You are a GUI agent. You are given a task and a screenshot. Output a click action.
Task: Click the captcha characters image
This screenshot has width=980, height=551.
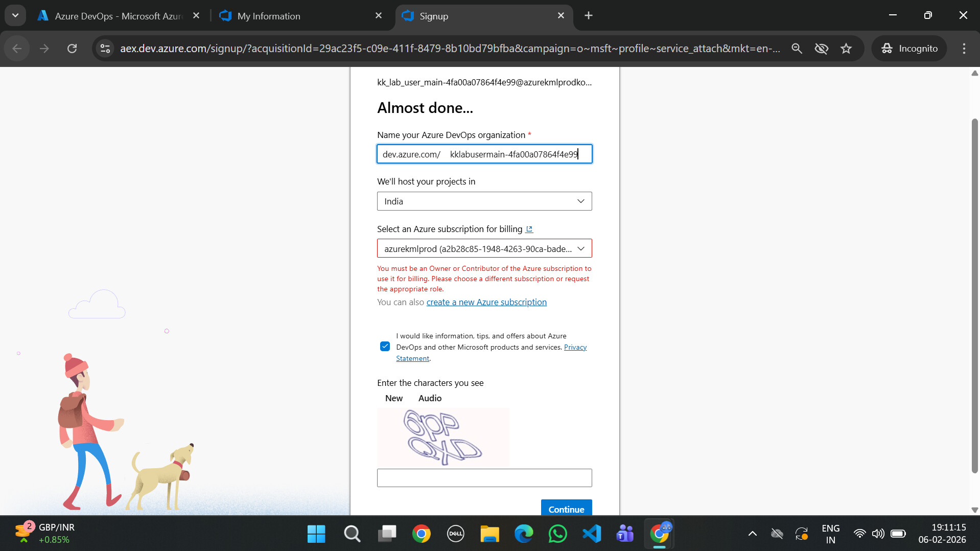[x=443, y=437]
